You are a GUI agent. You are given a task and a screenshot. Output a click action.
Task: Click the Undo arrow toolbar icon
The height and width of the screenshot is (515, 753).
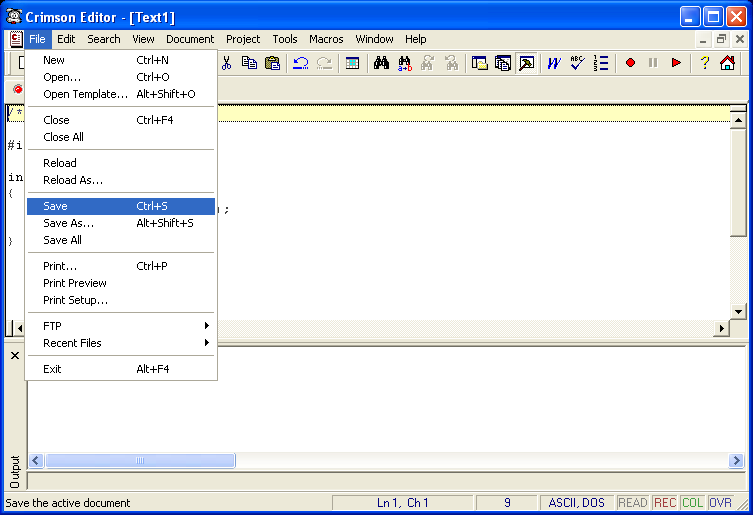(x=300, y=63)
